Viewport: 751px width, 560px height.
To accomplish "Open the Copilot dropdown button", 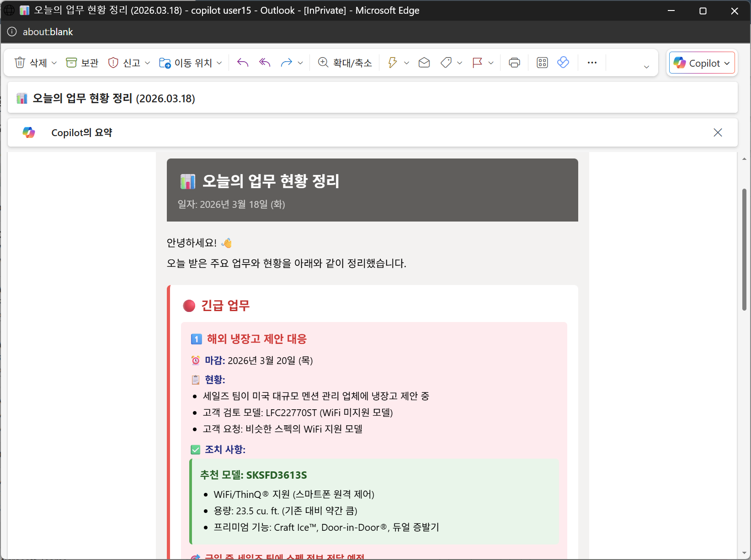I will [x=702, y=63].
